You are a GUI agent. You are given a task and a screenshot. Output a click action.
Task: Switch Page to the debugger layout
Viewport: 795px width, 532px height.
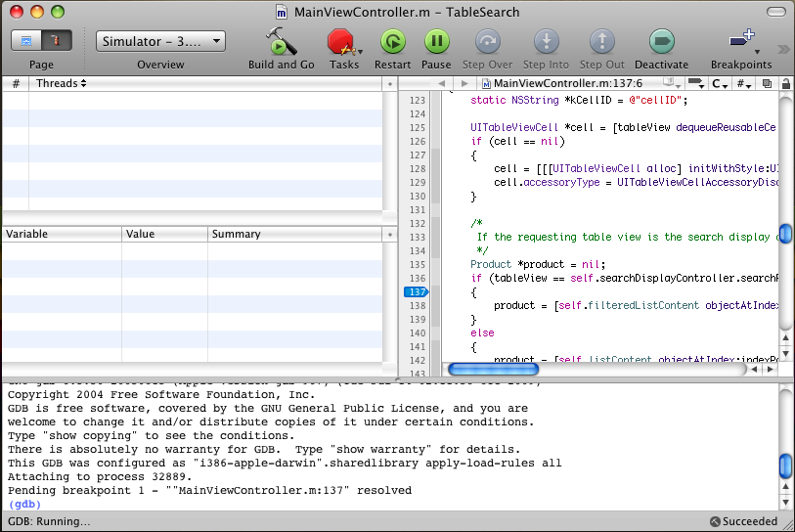click(57, 41)
